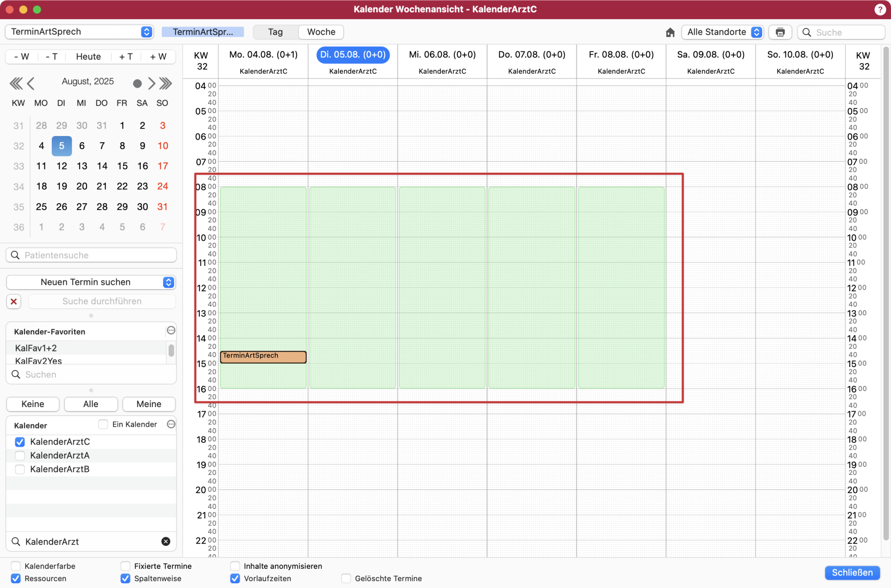Screen dimensions: 891x588
Task: Click the Sa. 09.08. column header
Action: (x=711, y=55)
